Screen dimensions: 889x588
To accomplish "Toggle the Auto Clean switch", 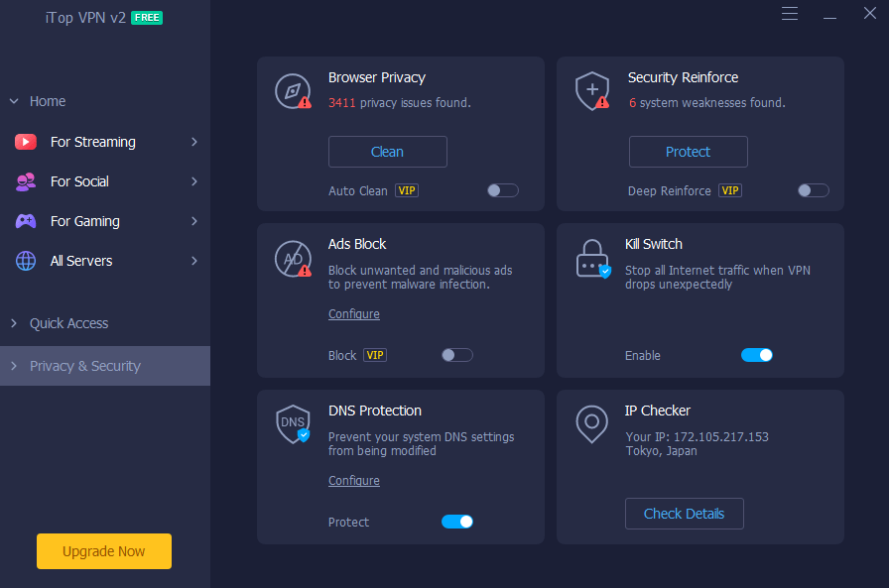I will pyautogui.click(x=503, y=191).
